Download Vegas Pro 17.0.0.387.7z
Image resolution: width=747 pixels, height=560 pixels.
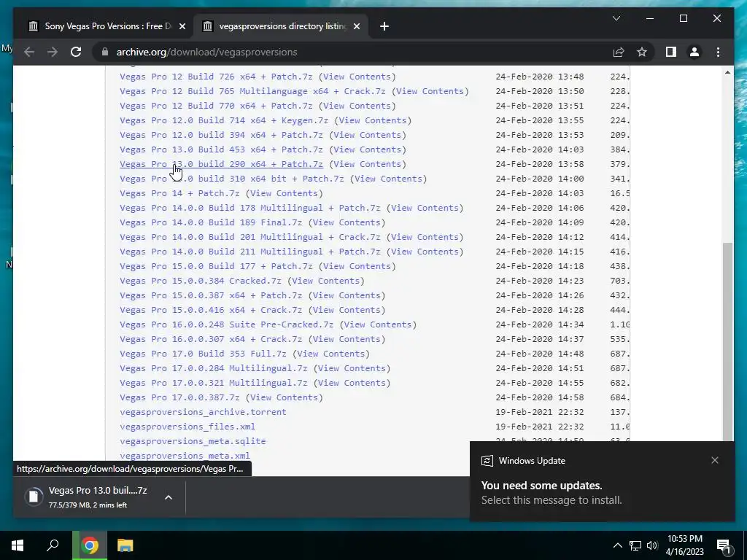coord(179,397)
